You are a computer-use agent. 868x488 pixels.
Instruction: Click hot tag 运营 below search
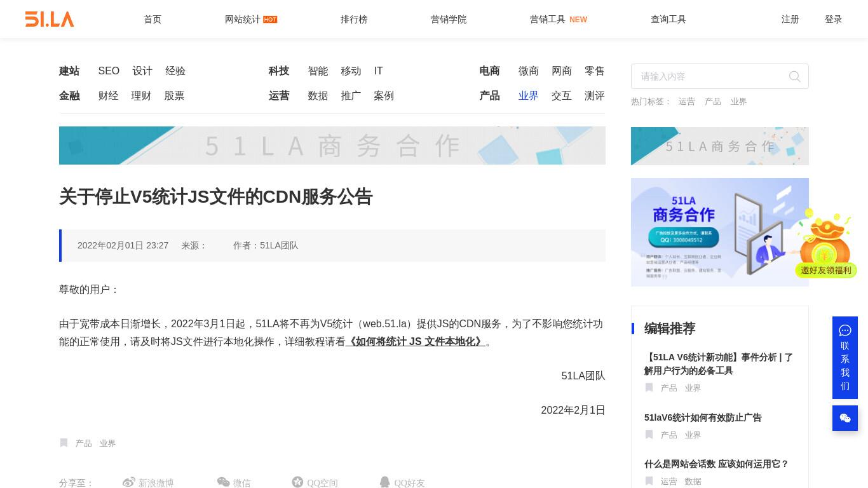tap(687, 102)
